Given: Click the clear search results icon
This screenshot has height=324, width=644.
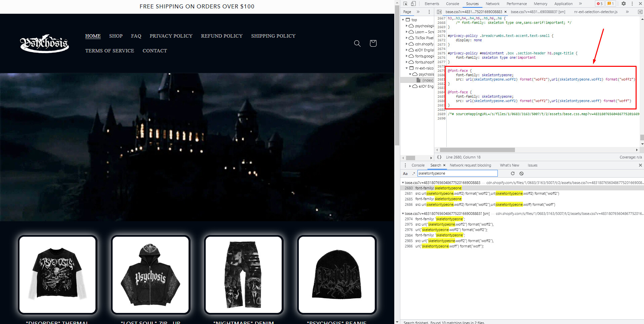Looking at the screenshot, I should click(521, 174).
